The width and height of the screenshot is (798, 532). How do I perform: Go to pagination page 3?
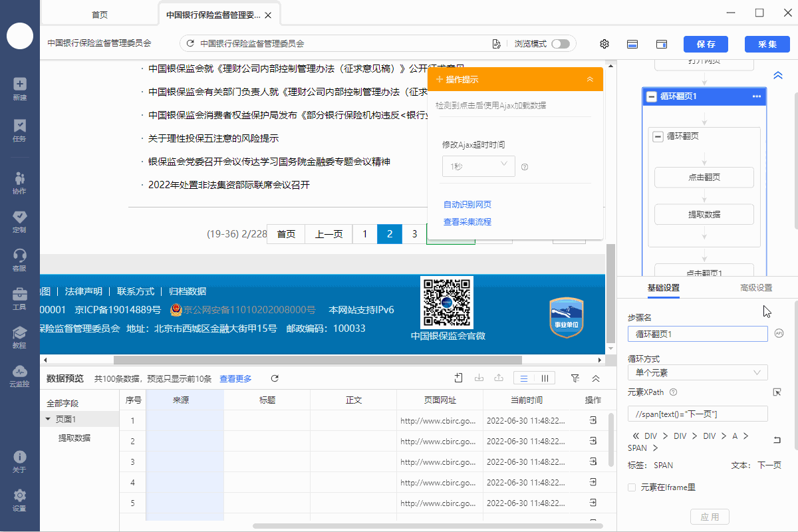[x=414, y=234]
